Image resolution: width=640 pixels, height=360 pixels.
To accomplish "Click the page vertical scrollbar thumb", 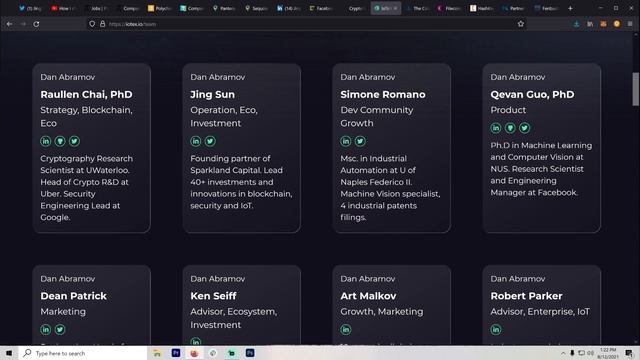I will coord(636,89).
